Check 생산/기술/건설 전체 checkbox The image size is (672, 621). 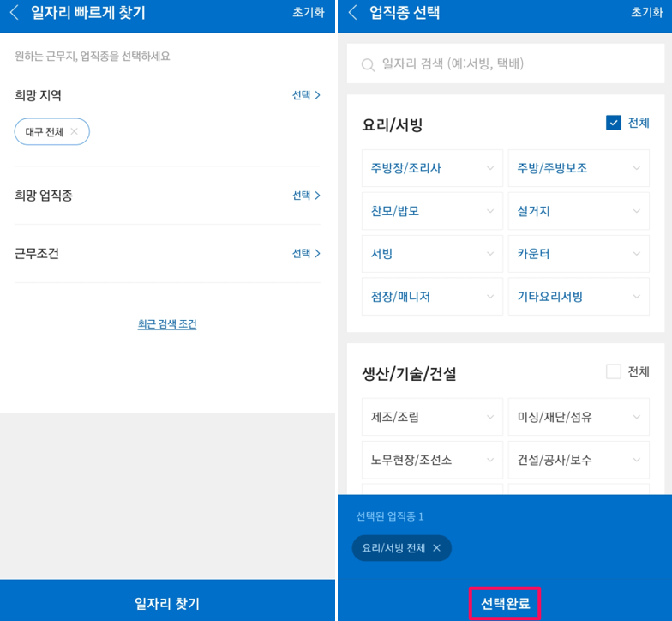point(614,371)
